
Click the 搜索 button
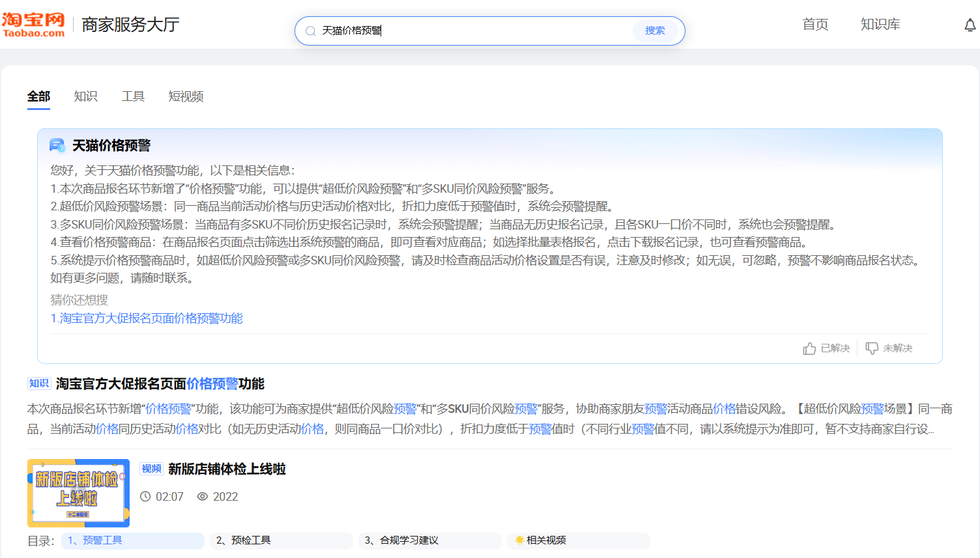coord(655,31)
